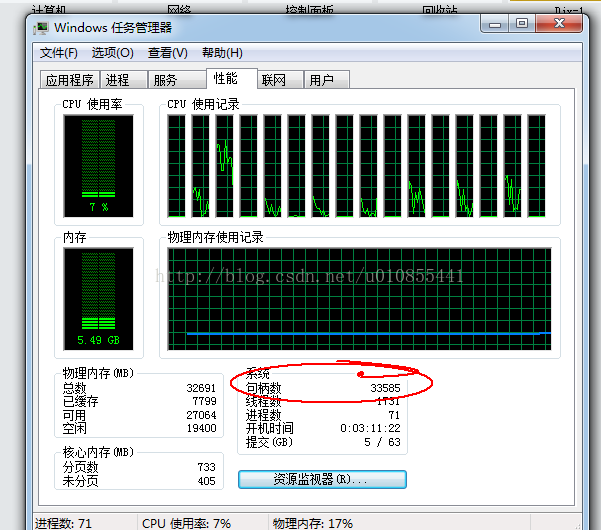
Task: Click the 物理内存(MB) group heading
Action: pyautogui.click(x=98, y=373)
